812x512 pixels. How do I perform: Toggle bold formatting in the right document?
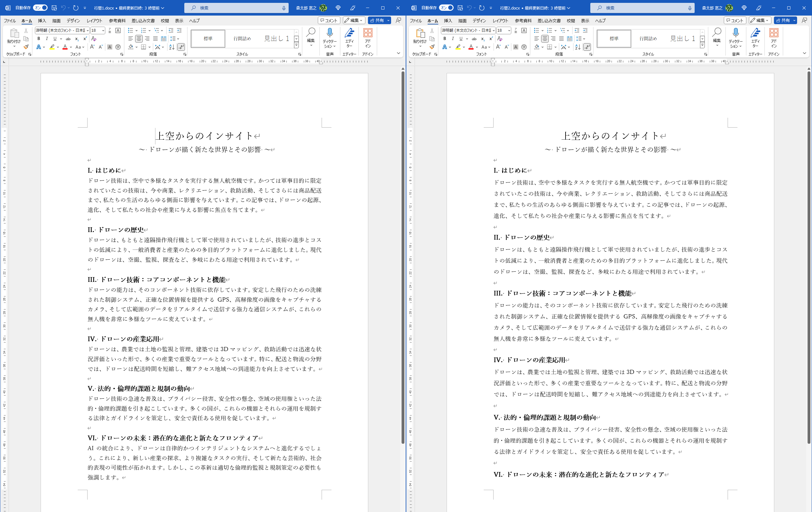point(444,38)
